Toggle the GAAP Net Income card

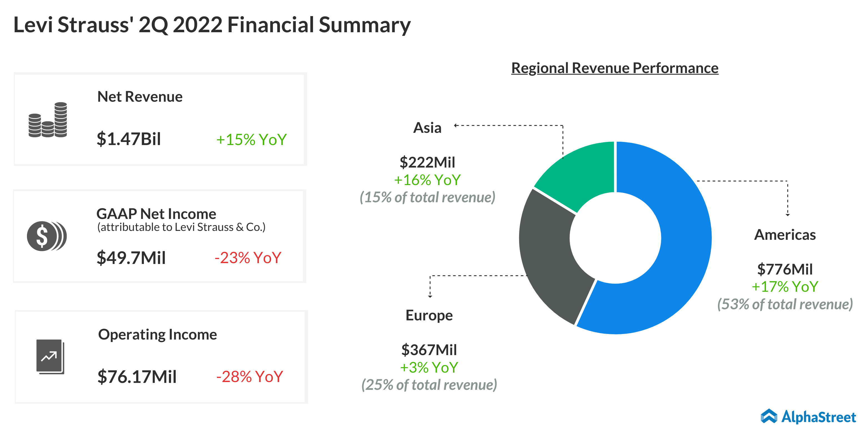pos(160,236)
